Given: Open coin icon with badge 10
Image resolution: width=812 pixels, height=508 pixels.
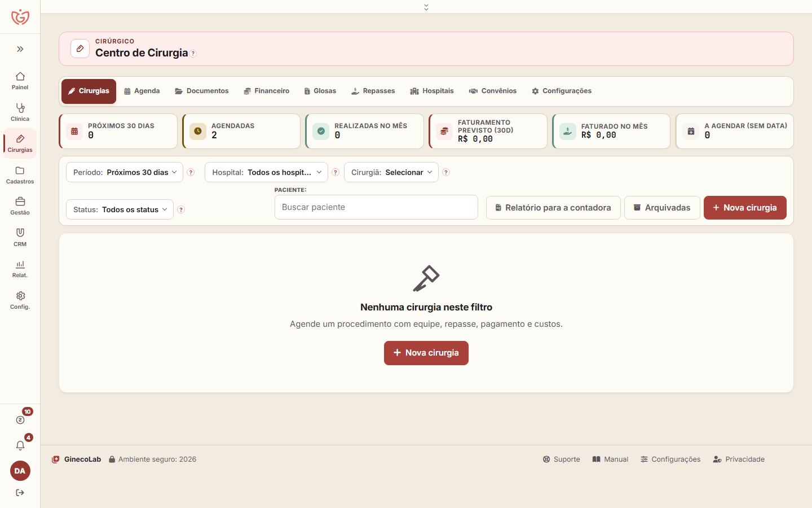Looking at the screenshot, I should 20,419.
